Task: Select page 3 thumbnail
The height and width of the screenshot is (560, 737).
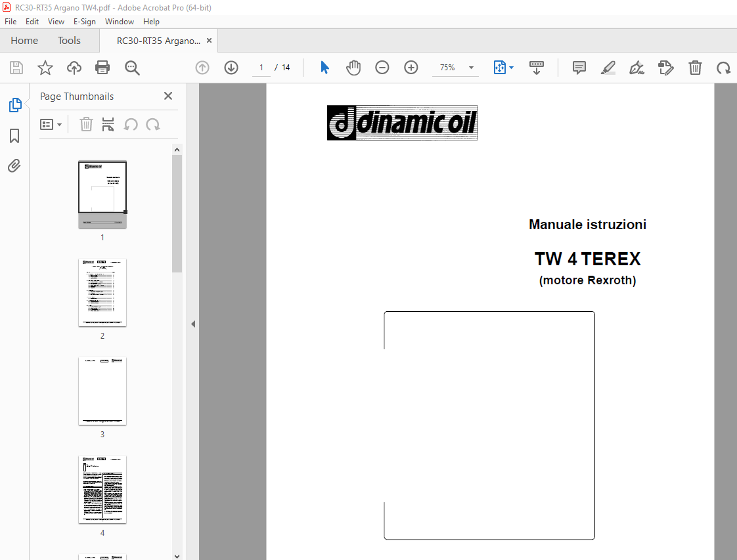Action: (x=102, y=391)
